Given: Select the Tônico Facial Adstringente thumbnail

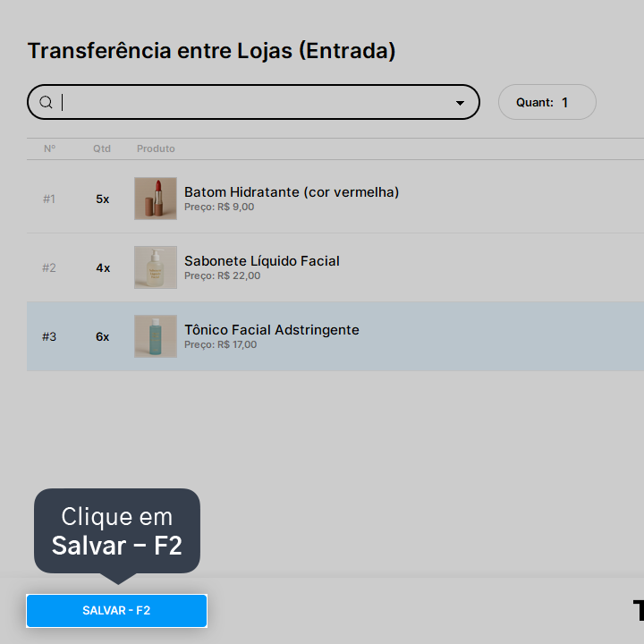Looking at the screenshot, I should (156, 336).
